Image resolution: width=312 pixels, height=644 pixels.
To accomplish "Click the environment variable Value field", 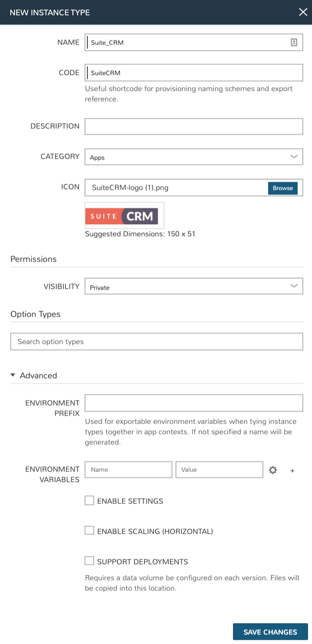I will [219, 470].
